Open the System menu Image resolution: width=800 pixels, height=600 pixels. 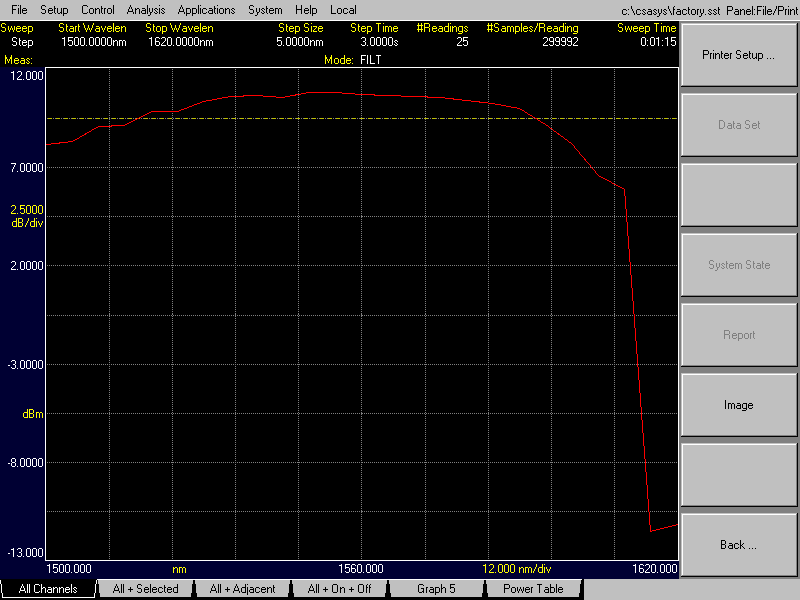[x=264, y=9]
